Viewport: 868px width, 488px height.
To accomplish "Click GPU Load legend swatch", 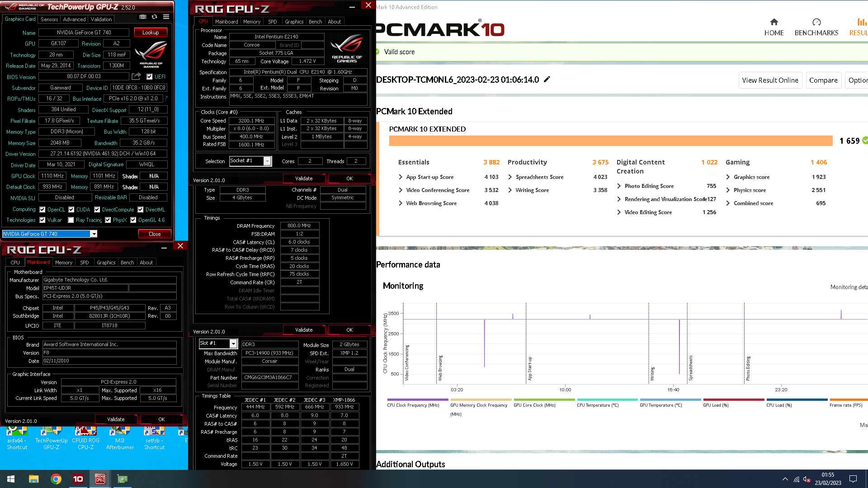I will [x=734, y=400].
